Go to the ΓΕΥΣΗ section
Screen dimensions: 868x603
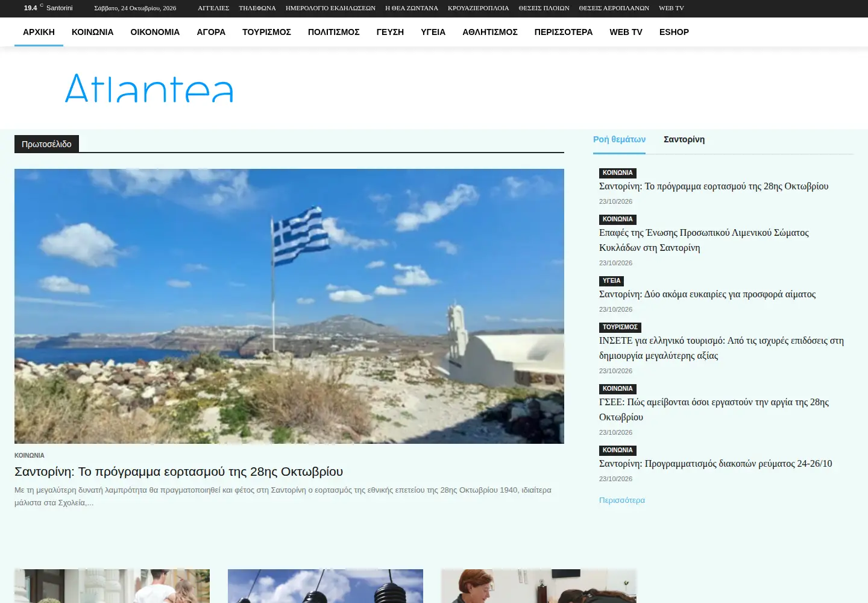click(x=390, y=32)
